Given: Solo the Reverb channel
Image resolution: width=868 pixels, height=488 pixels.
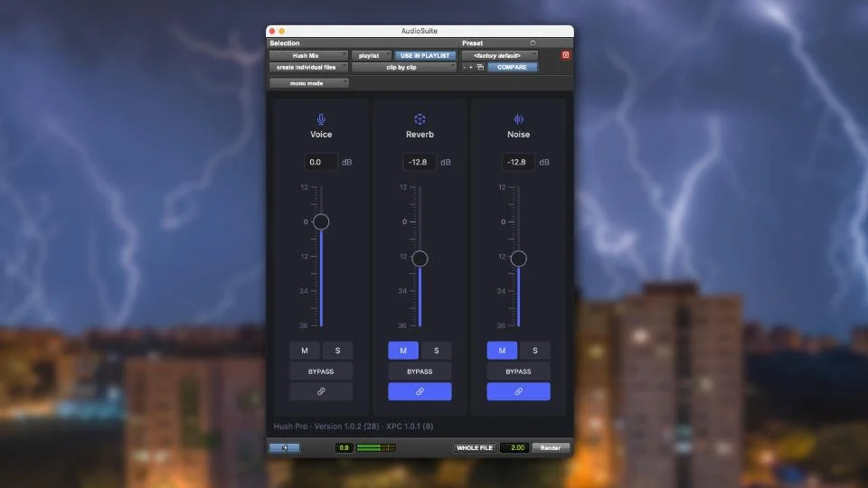Looking at the screenshot, I should [x=436, y=351].
